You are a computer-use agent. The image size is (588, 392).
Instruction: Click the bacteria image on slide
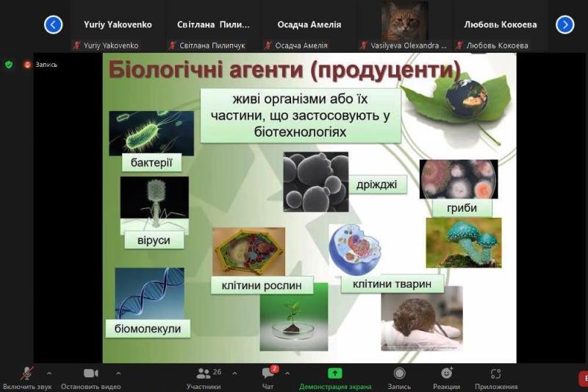151,132
